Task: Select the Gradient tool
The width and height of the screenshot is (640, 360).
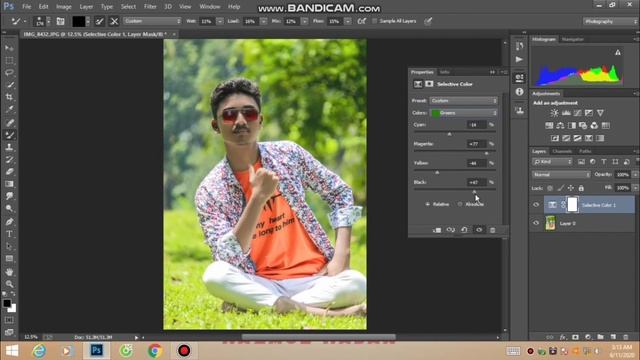Action: 9,184
